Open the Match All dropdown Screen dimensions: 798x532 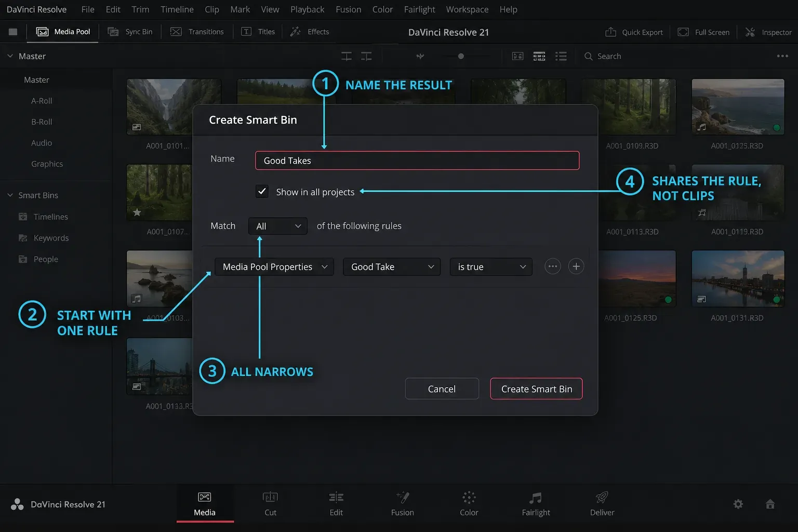[278, 226]
